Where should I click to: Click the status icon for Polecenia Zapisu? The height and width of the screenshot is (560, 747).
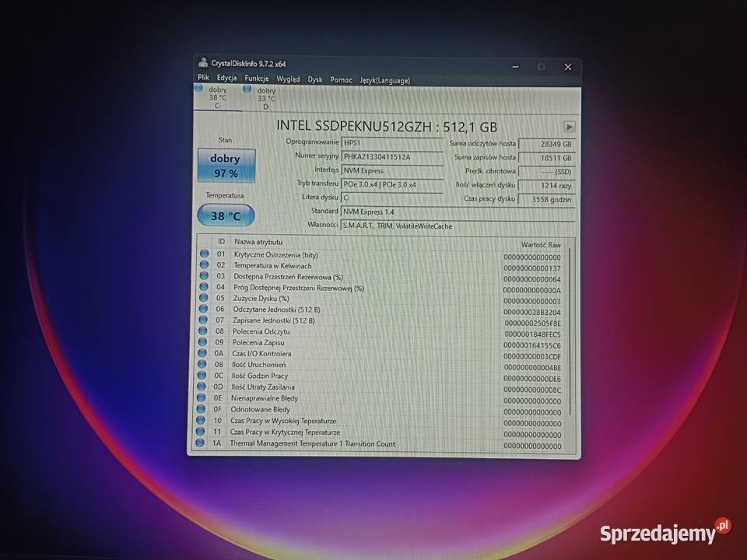pyautogui.click(x=203, y=342)
